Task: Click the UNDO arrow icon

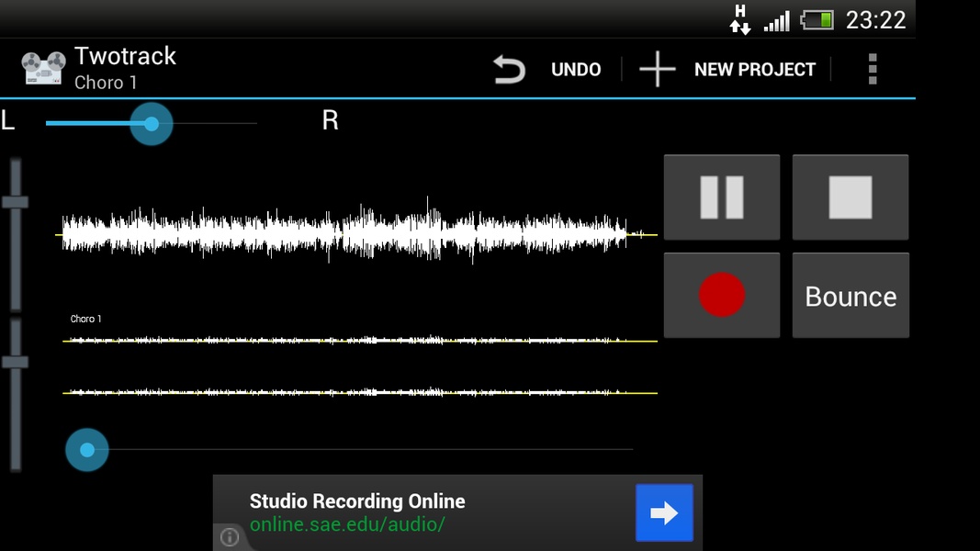Action: point(510,70)
